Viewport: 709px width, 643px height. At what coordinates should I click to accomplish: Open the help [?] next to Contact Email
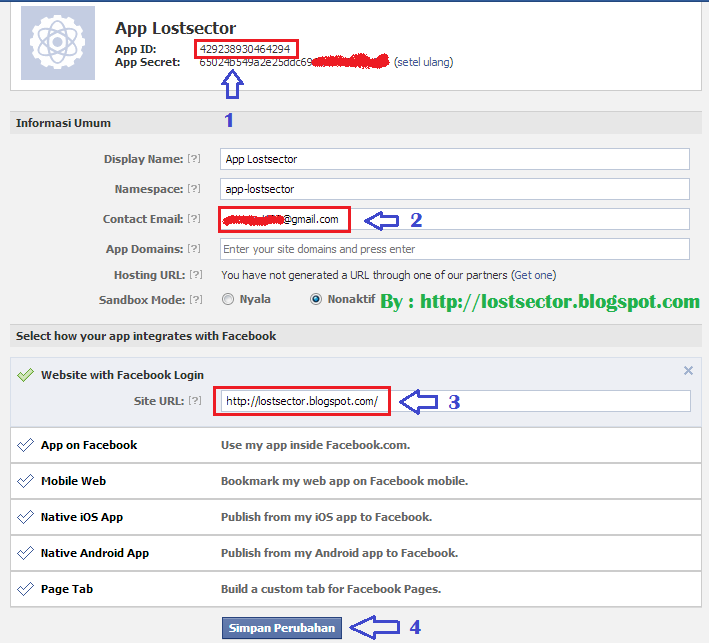[x=194, y=219]
